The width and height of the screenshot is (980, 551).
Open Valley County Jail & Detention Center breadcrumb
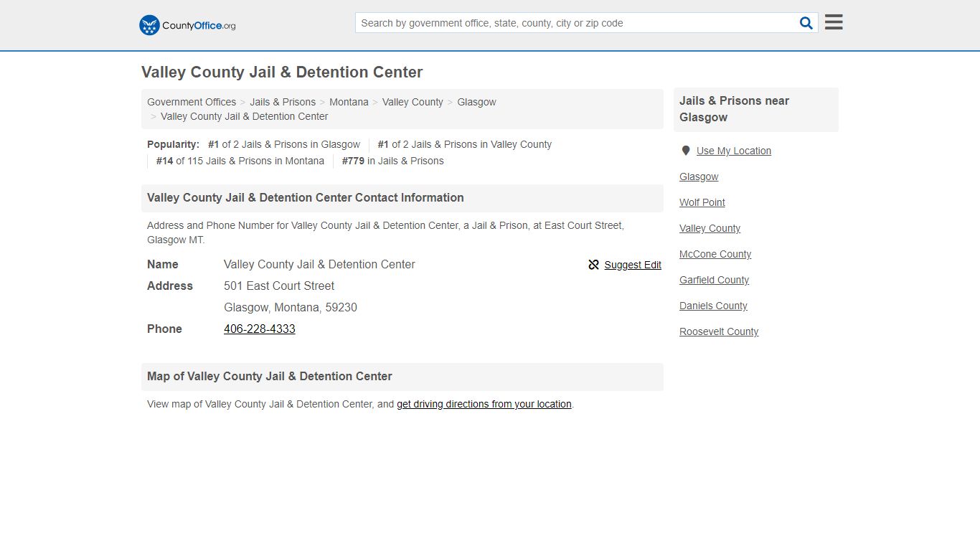tap(244, 116)
